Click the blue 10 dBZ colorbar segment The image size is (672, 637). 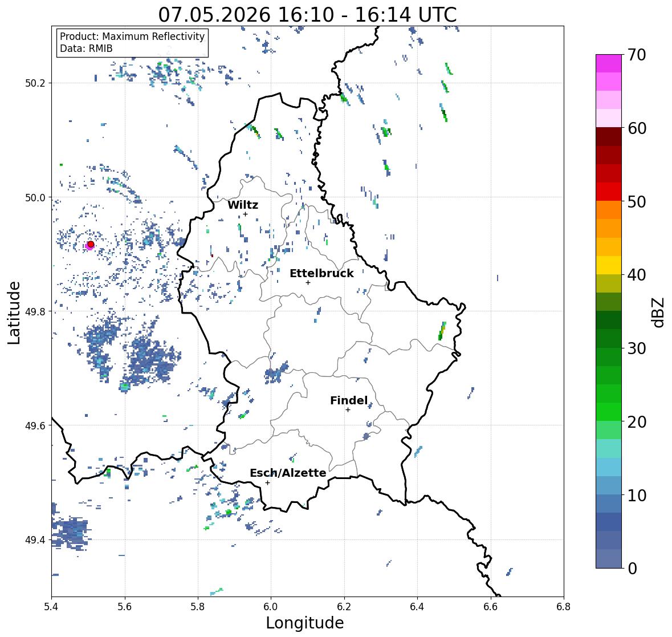pyautogui.click(x=609, y=485)
